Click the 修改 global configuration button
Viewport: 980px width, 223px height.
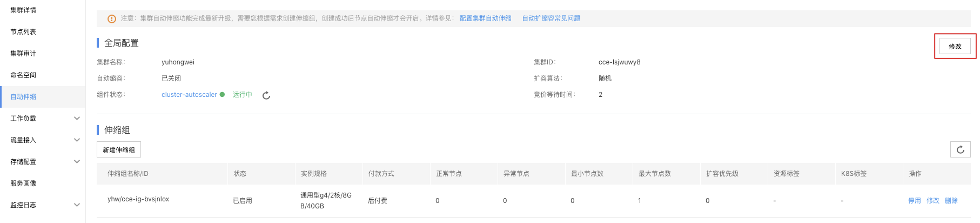click(955, 46)
